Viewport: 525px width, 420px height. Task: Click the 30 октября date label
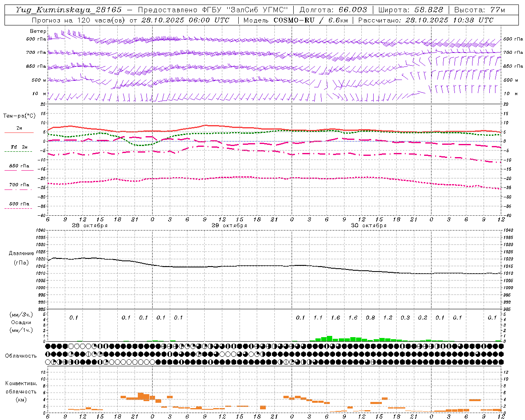(x=369, y=226)
